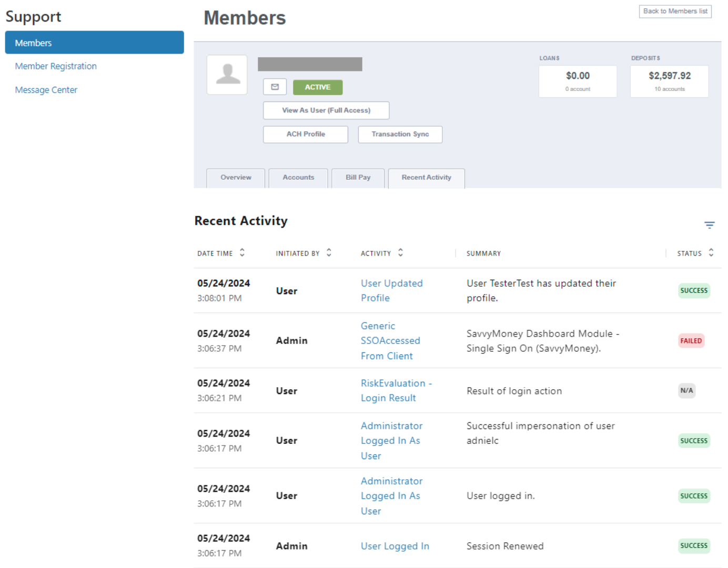The width and height of the screenshot is (728, 568).
Task: Sort by Date Time column arrows
Action: click(x=242, y=253)
